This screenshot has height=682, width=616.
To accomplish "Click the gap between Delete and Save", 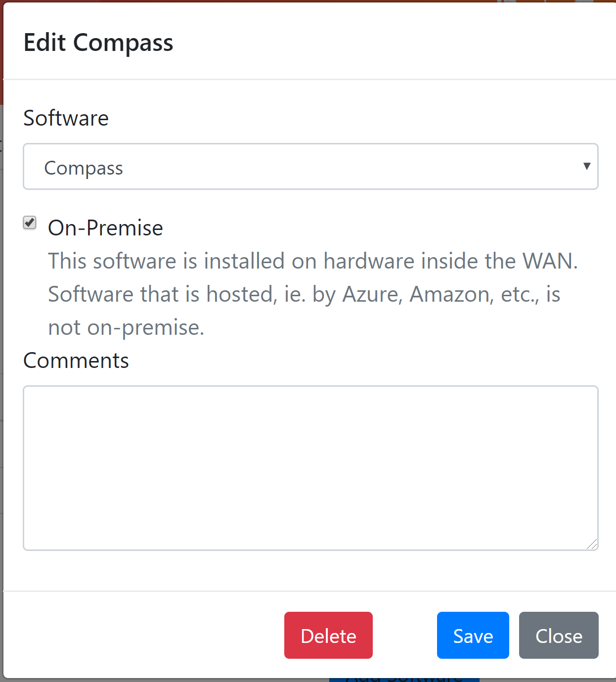I will 405,636.
